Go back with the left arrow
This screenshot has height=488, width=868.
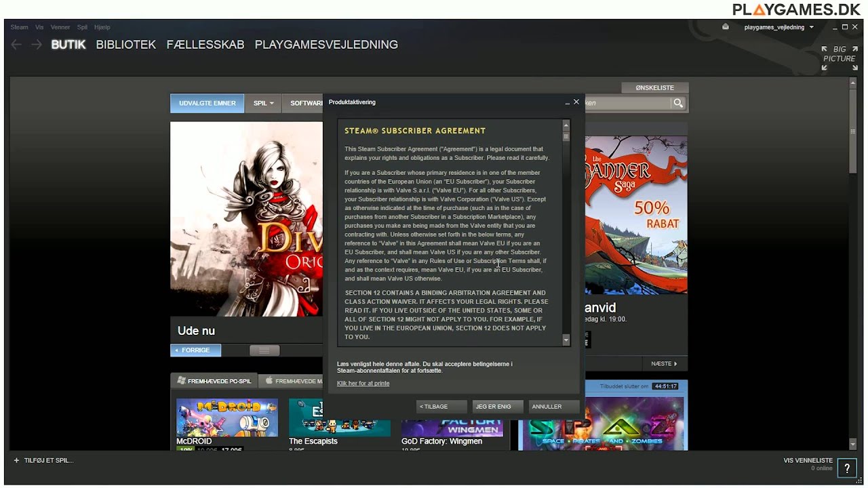pos(16,45)
